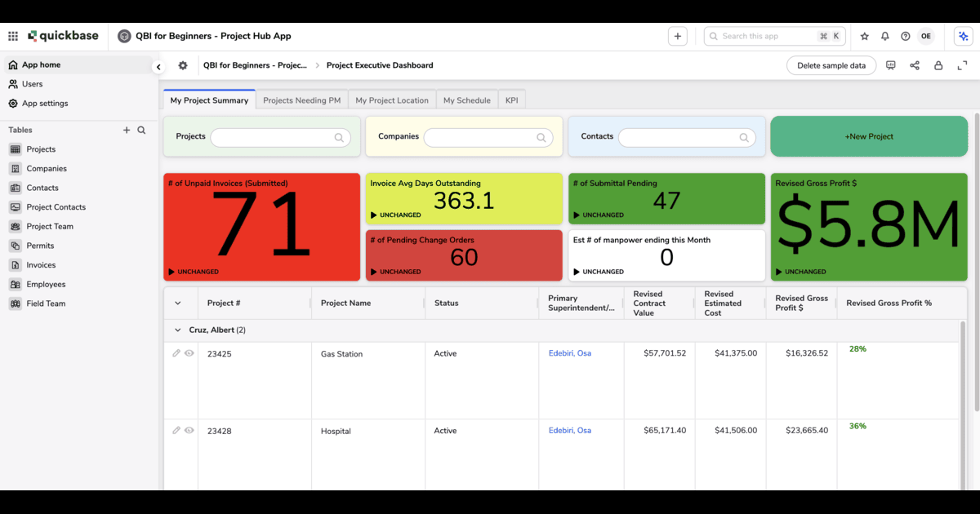Switch to the KPI tab
This screenshot has width=980, height=514.
pos(512,100)
